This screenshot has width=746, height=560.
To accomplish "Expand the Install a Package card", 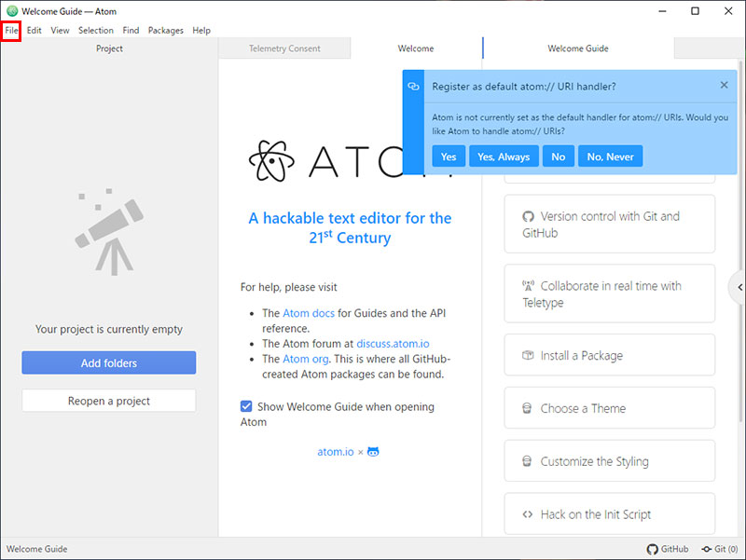I will [x=610, y=355].
